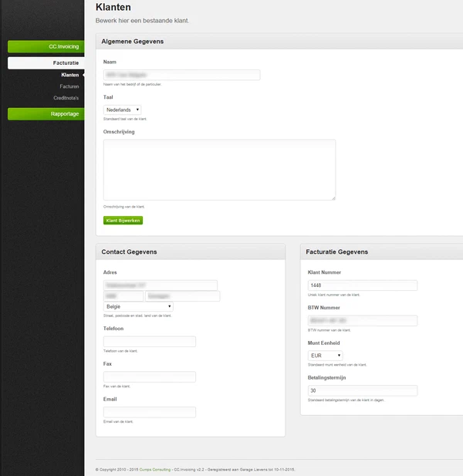Screen dimensions: 463x476
Task: Click the Telefoon input field
Action: pos(150,342)
